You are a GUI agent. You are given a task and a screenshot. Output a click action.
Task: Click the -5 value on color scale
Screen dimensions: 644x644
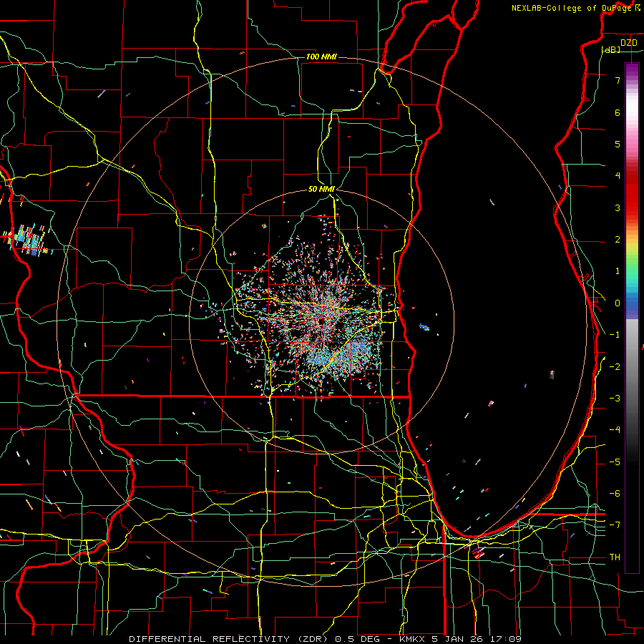(615, 462)
